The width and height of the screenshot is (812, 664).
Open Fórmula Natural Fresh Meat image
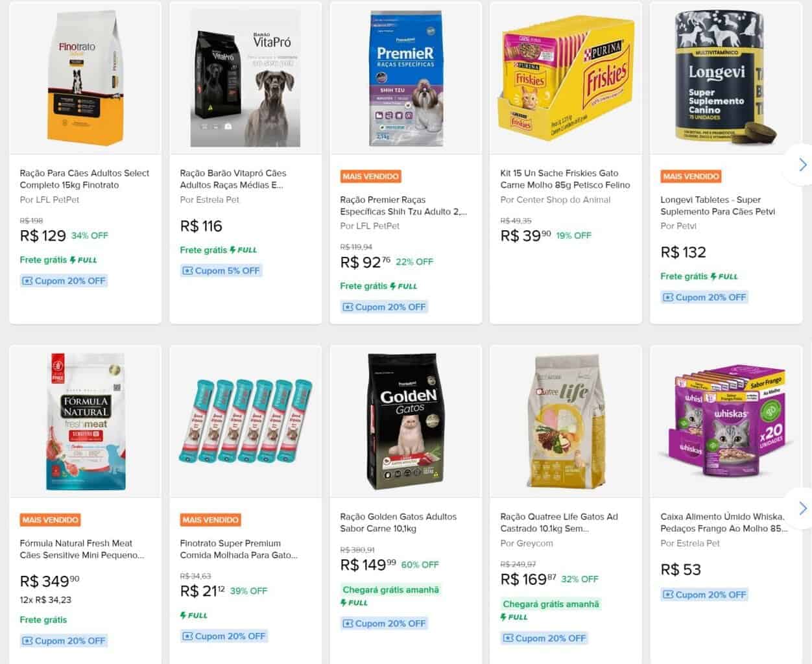tap(86, 421)
